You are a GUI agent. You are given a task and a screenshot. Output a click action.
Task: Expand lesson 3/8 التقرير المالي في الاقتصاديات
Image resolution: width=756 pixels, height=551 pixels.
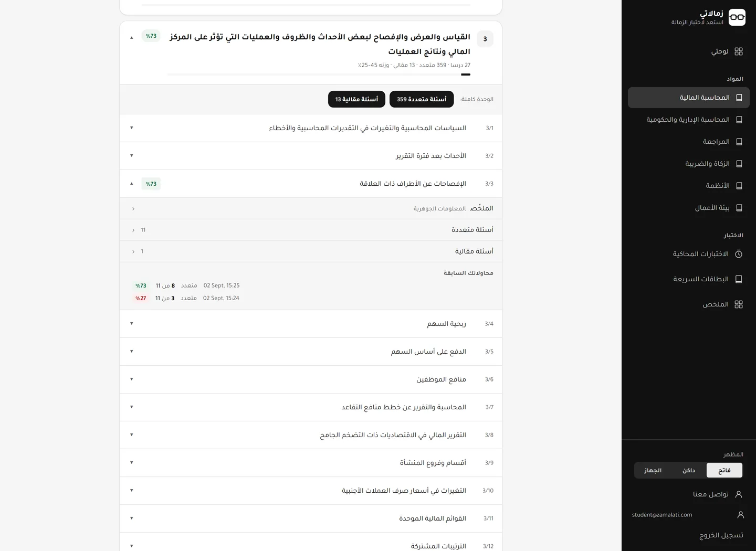point(311,435)
